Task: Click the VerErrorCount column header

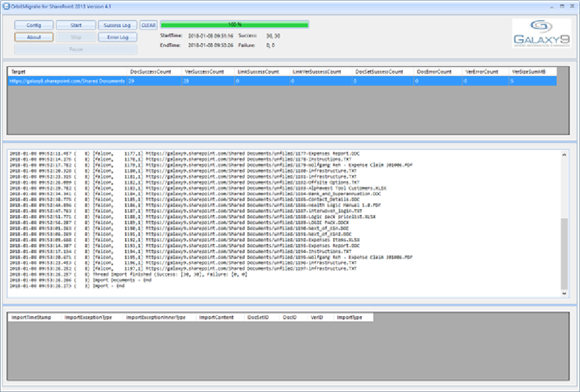Action: pyautogui.click(x=486, y=71)
